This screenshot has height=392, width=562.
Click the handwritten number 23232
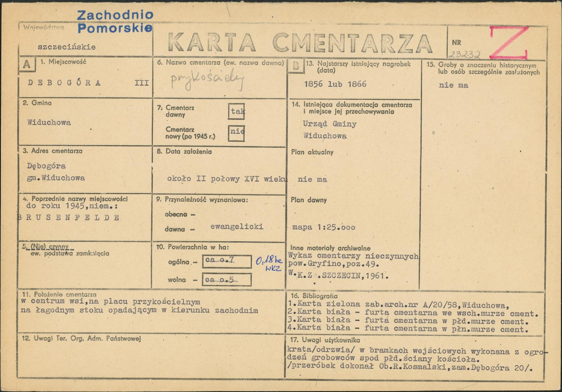tap(465, 54)
